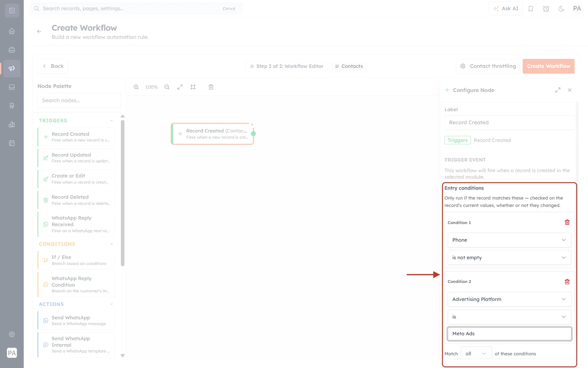Delete Condition 1 with its trash icon

tap(567, 222)
